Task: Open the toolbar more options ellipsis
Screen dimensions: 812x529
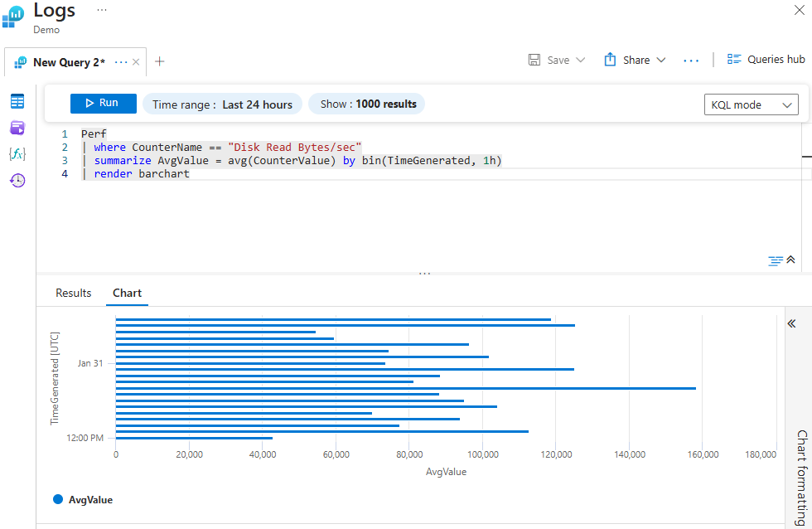Action: 691,61
